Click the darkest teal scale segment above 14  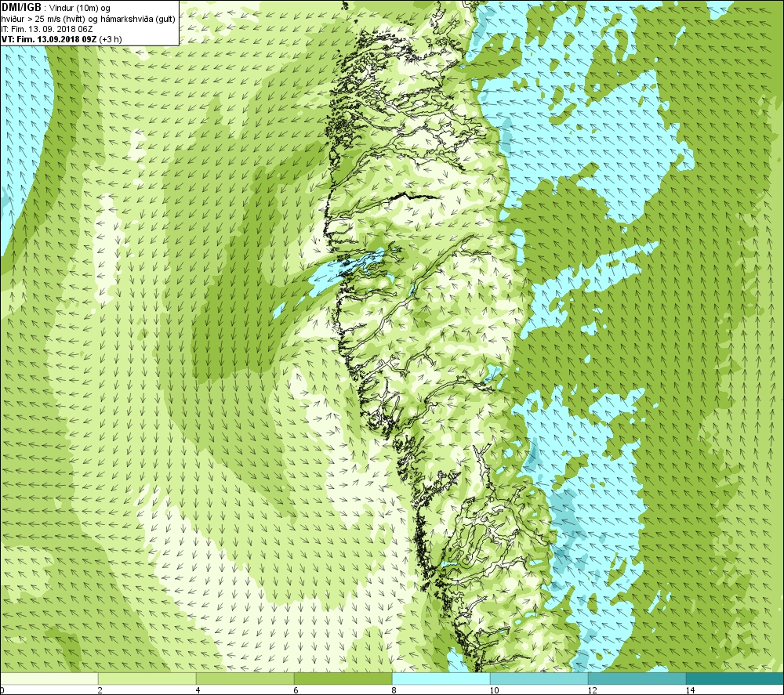pyautogui.click(x=735, y=679)
